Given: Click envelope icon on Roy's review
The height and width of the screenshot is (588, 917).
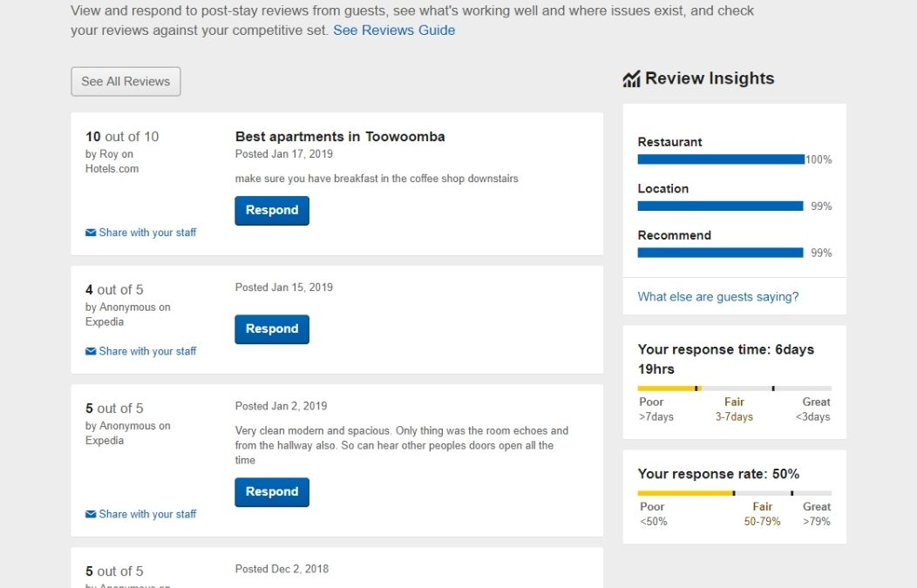Looking at the screenshot, I should [91, 233].
